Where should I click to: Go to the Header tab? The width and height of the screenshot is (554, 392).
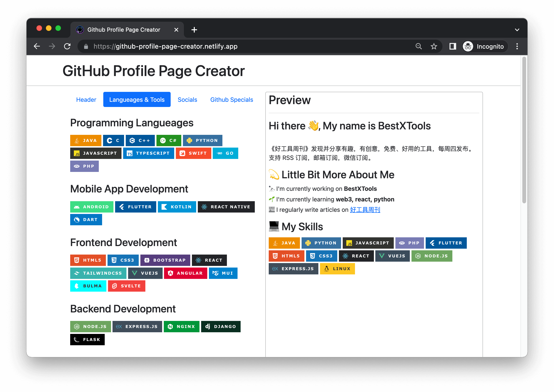86,100
